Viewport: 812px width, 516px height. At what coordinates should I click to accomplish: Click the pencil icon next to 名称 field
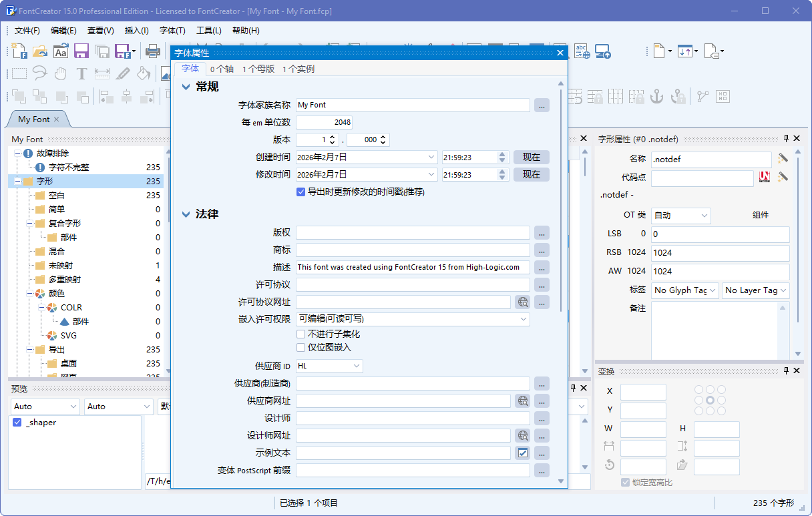pos(783,159)
